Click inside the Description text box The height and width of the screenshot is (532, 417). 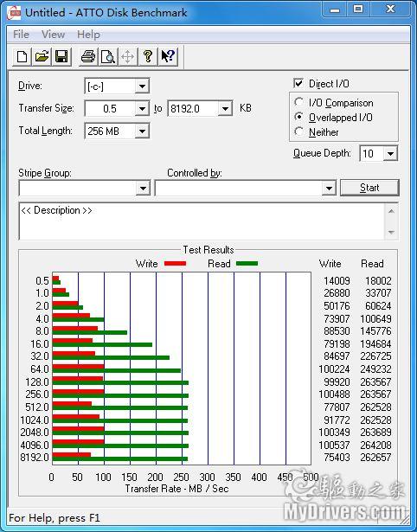[x=202, y=221]
